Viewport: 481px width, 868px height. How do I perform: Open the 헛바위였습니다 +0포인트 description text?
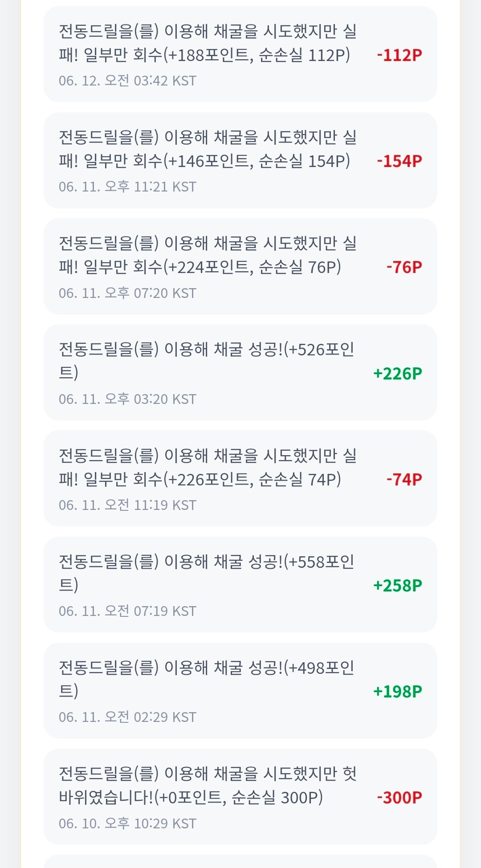208,786
